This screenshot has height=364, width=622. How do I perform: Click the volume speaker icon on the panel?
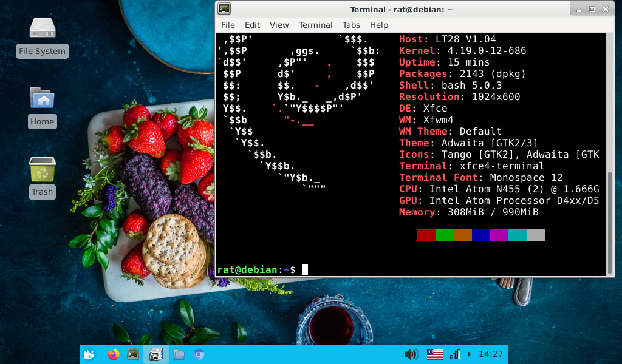click(411, 354)
